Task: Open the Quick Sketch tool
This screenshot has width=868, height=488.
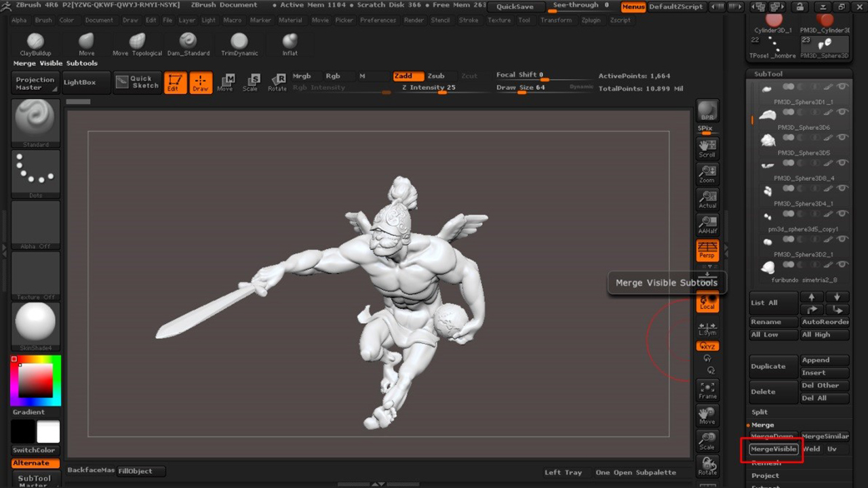Action: coord(137,82)
